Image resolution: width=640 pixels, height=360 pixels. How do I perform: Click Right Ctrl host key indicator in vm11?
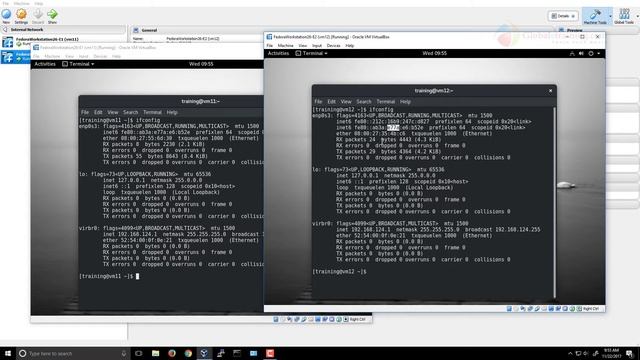[x=357, y=320]
